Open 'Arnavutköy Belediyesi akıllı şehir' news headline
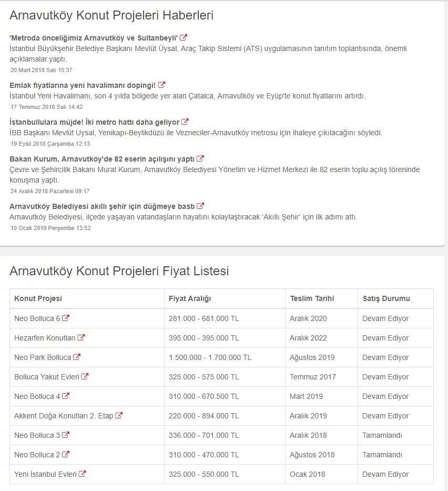Viewport: 448px width, 491px height. coord(102,206)
